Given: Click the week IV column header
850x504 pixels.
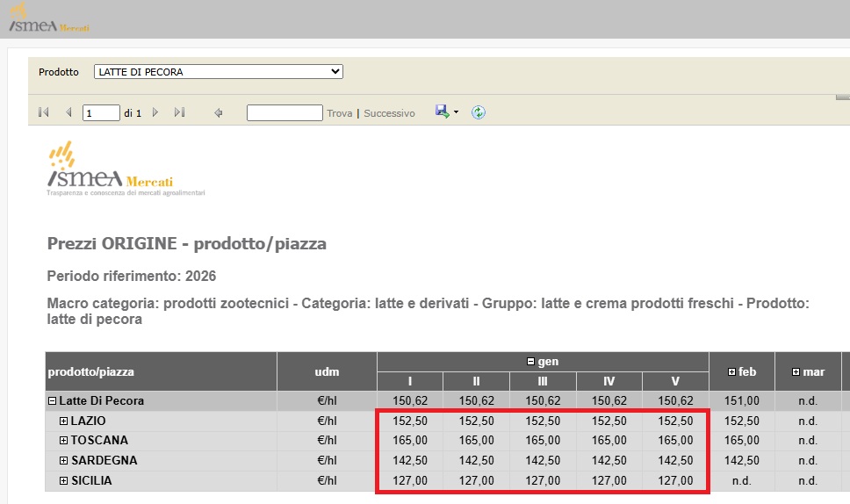Looking at the screenshot, I should (609, 382).
